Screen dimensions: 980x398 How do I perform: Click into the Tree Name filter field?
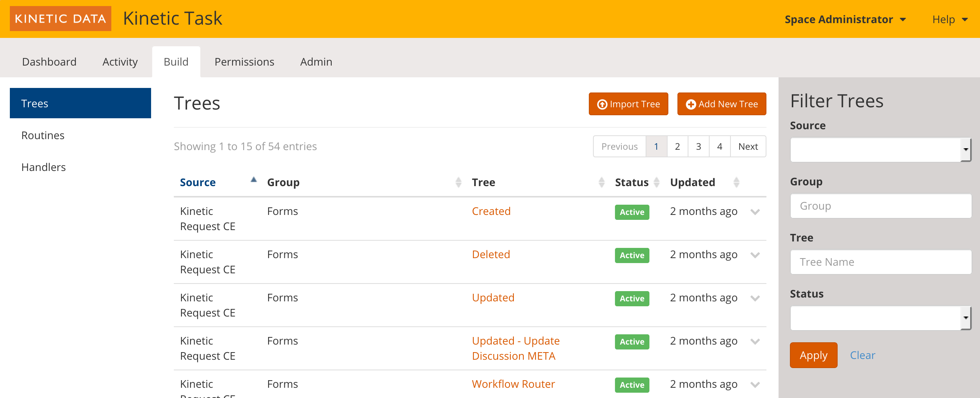880,262
